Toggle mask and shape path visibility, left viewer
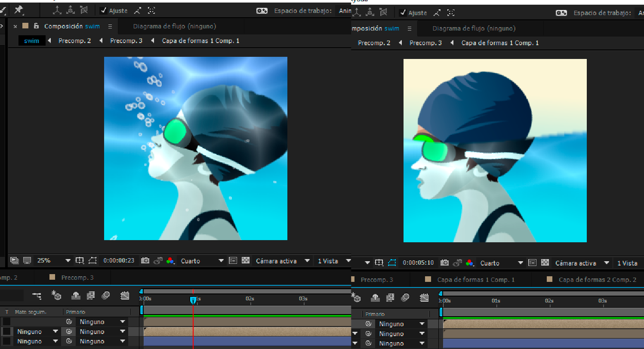644x349 pixels. tap(92, 260)
